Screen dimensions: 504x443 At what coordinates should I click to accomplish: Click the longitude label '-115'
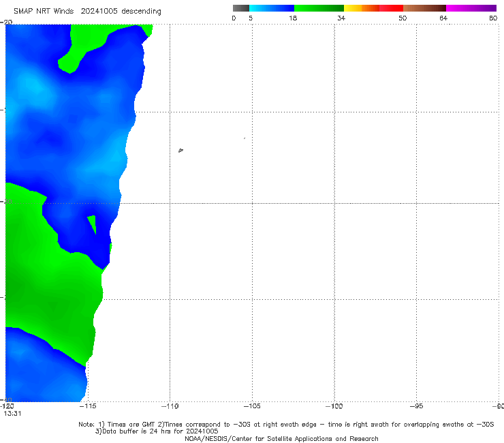88,406
